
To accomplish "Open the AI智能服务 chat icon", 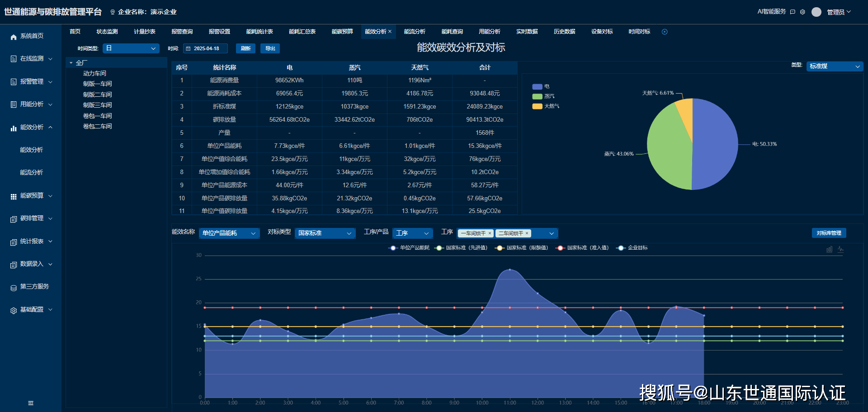I will (793, 12).
